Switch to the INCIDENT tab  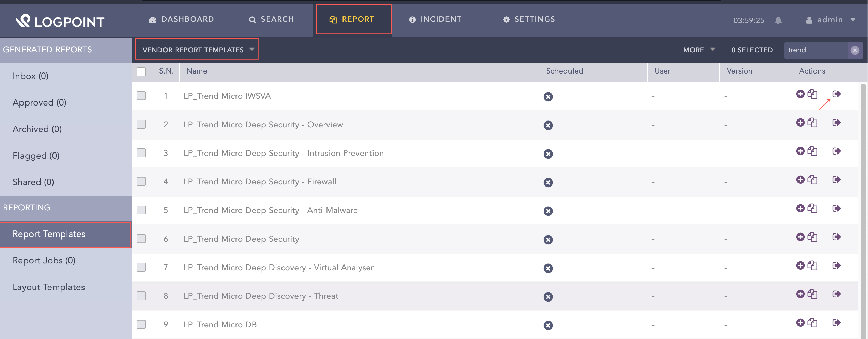point(435,19)
